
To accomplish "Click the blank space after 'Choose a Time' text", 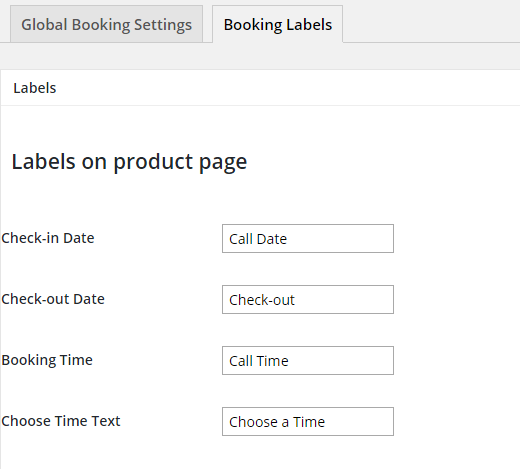I will pos(358,421).
